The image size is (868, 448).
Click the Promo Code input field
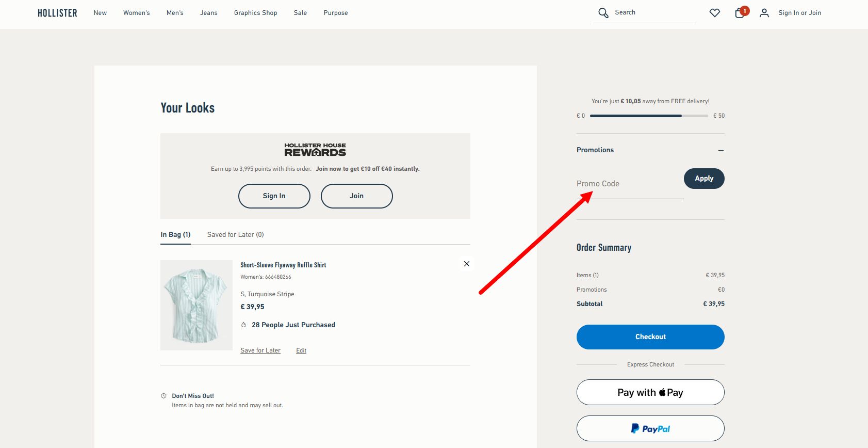(630, 184)
